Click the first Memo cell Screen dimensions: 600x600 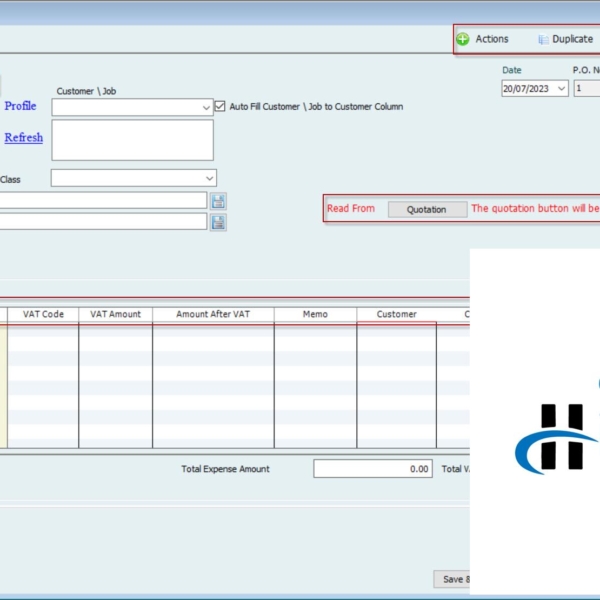315,331
